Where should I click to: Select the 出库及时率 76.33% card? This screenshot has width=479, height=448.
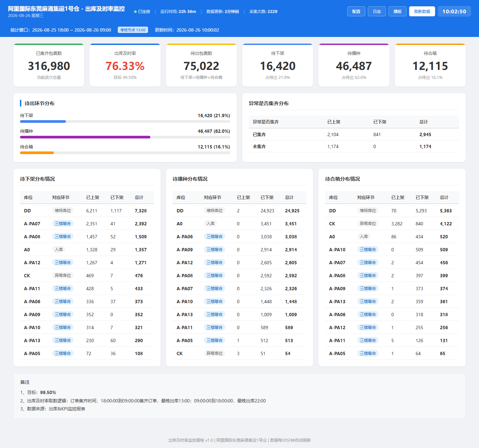click(125, 65)
